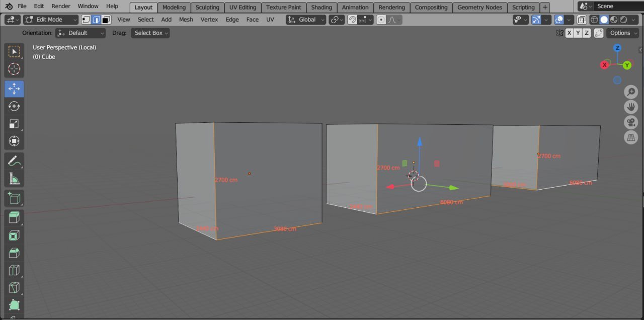
Task: Select the Poly Build tool
Action: 14,305
